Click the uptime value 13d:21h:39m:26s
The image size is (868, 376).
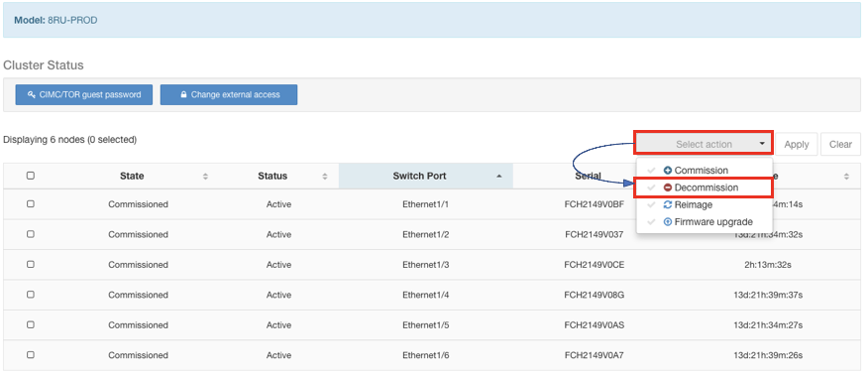point(768,355)
